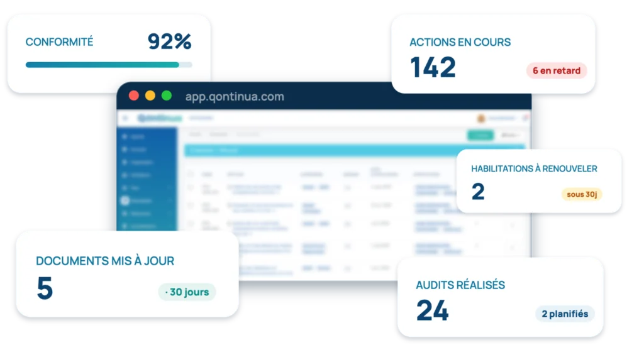Image resolution: width=644 pixels, height=362 pixels.
Task: Click the red traffic-light window button
Action: click(x=134, y=96)
